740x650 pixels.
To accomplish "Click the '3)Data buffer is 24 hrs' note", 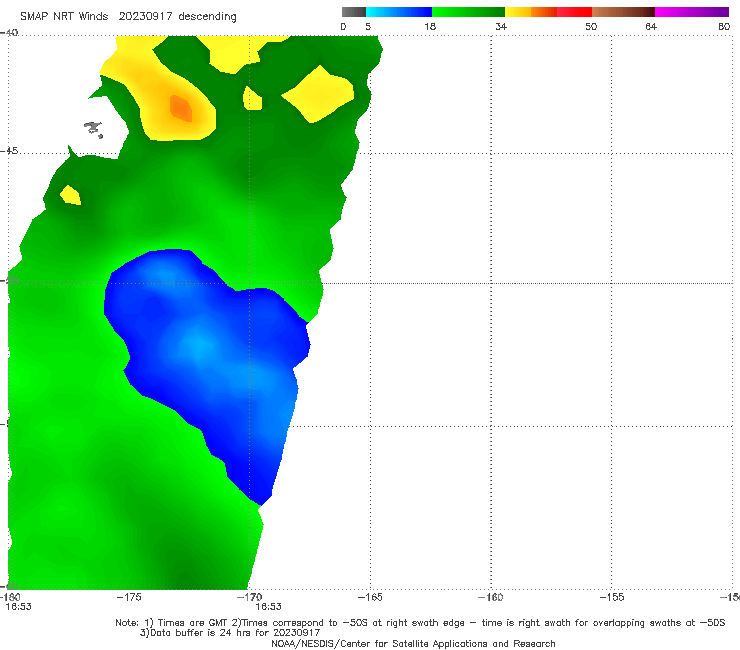I will pyautogui.click(x=230, y=633).
